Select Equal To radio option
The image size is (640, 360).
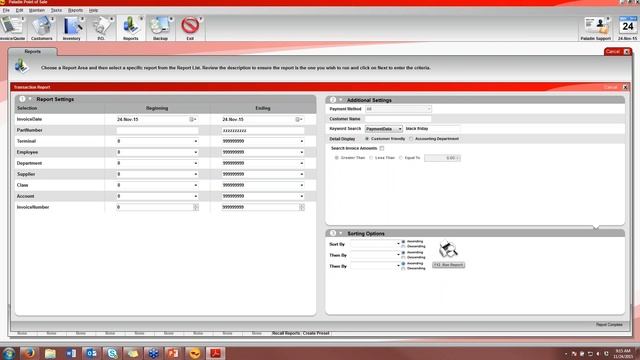pos(401,158)
